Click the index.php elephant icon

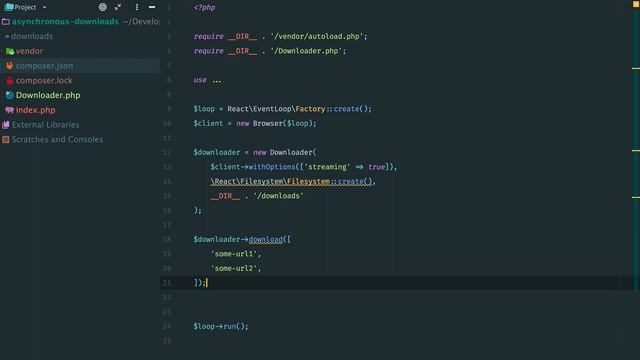[9, 110]
